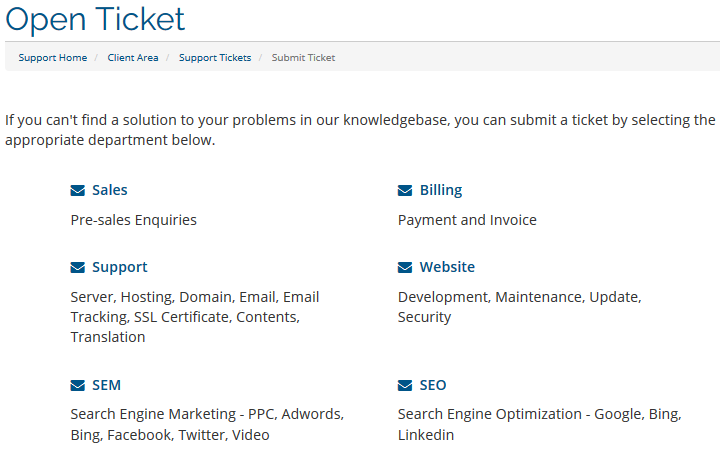The width and height of the screenshot is (720, 457).
Task: Choose the Support department link
Action: coord(119,267)
